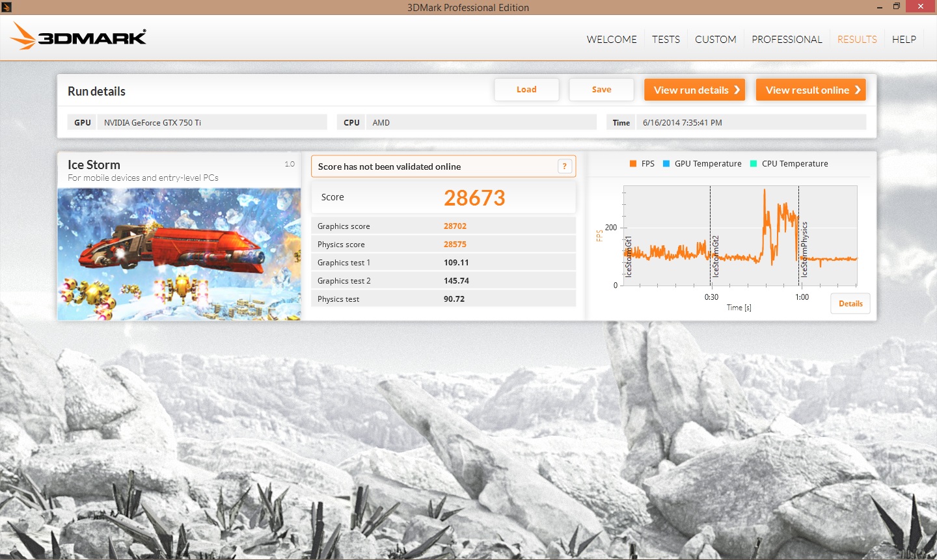Click the Load button
Viewport: 937px width, 560px height.
[526, 90]
